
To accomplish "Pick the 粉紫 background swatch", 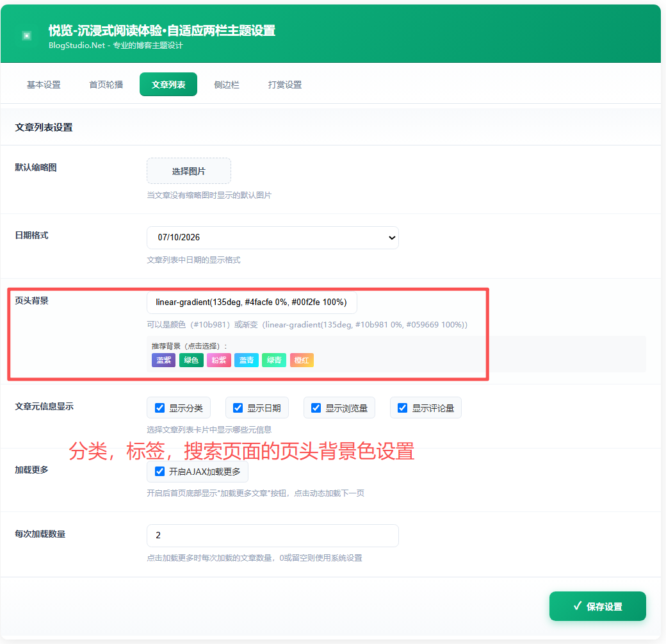I will point(219,360).
